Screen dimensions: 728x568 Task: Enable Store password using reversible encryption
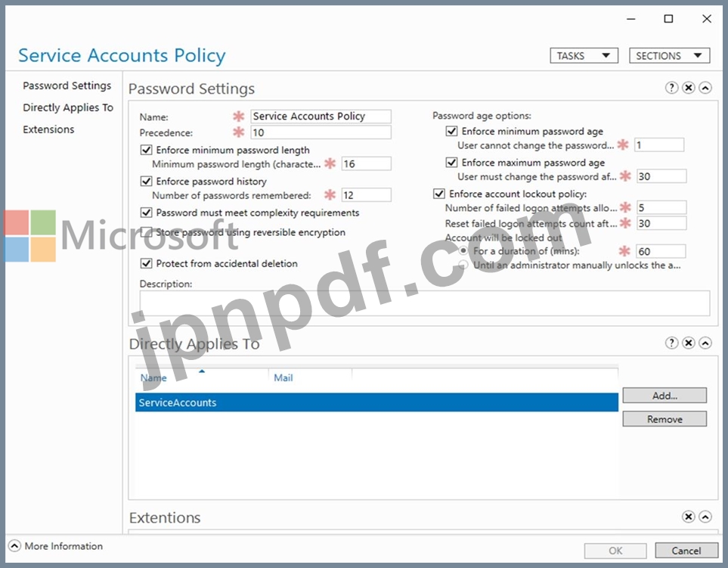(x=146, y=231)
